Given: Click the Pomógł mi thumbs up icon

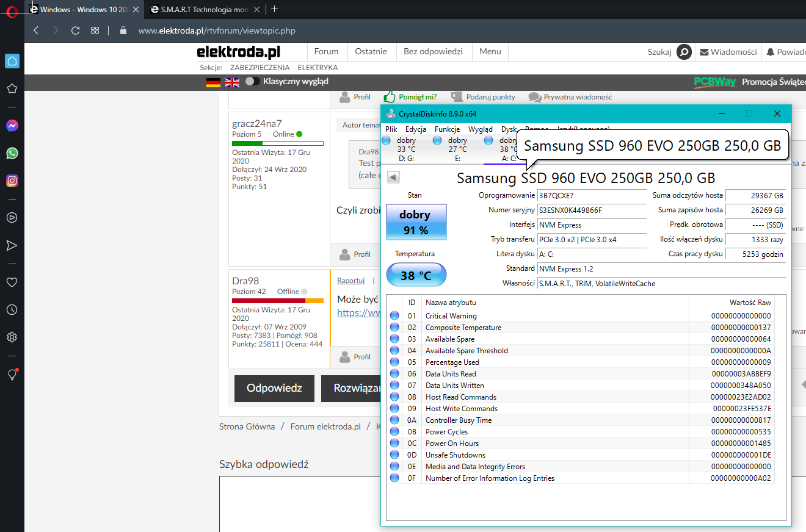Looking at the screenshot, I should coord(390,96).
